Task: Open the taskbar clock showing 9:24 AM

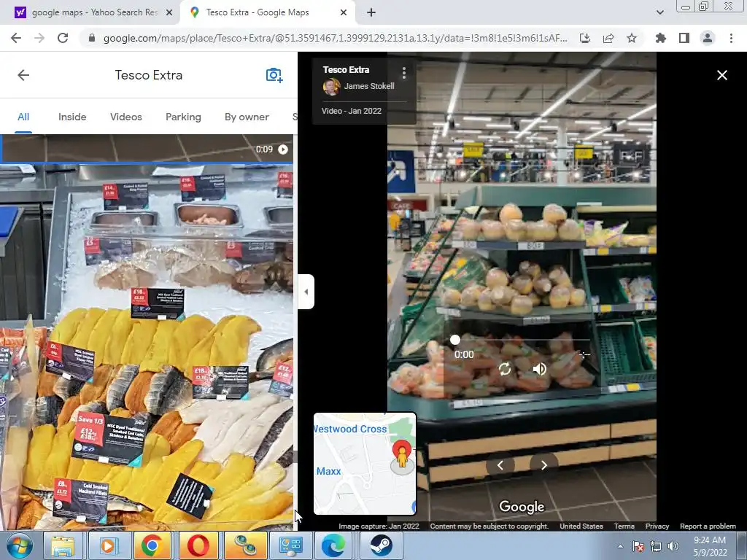Action: pos(710,546)
